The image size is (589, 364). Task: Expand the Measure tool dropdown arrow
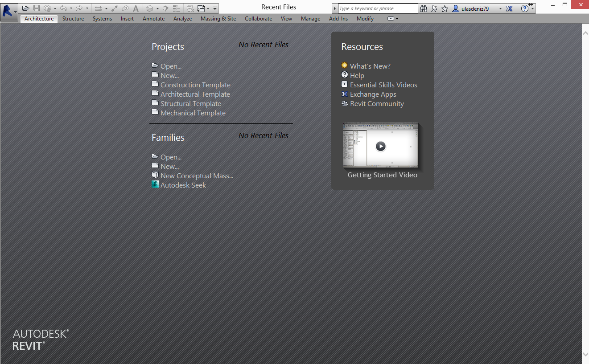point(106,8)
